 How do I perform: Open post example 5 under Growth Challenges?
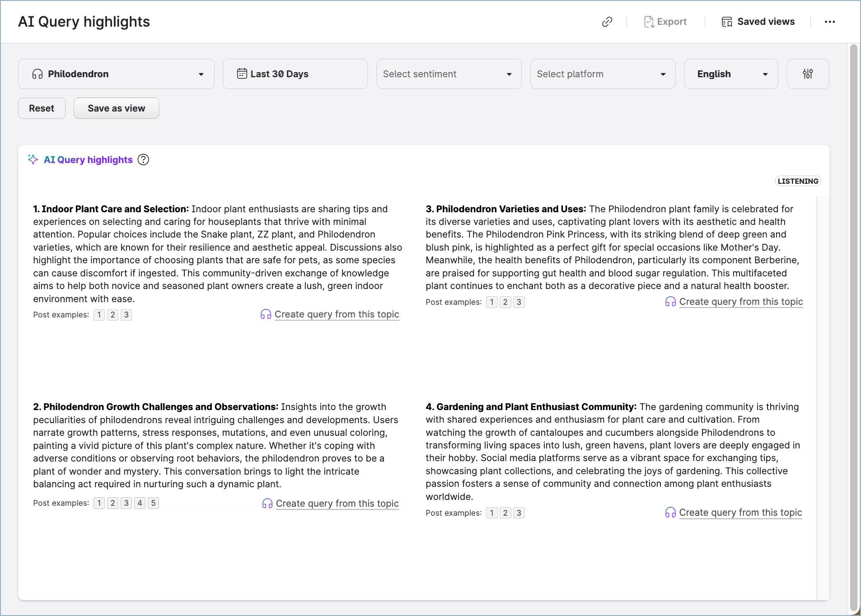[153, 503]
